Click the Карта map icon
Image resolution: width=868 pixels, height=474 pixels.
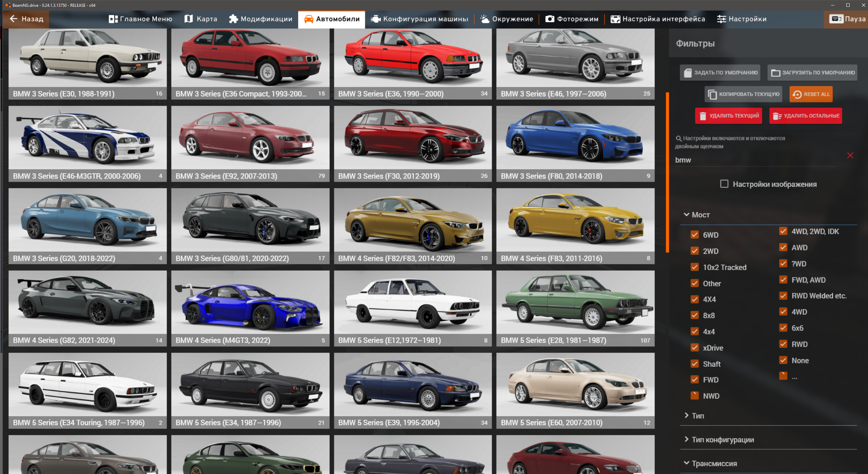pos(188,19)
